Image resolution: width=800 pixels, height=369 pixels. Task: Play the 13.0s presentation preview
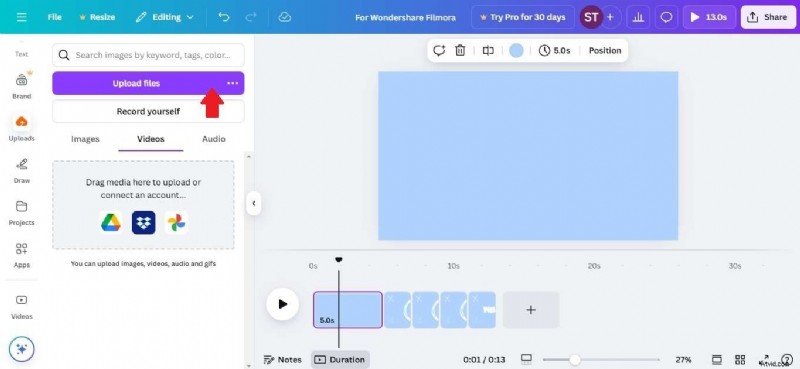(x=708, y=17)
